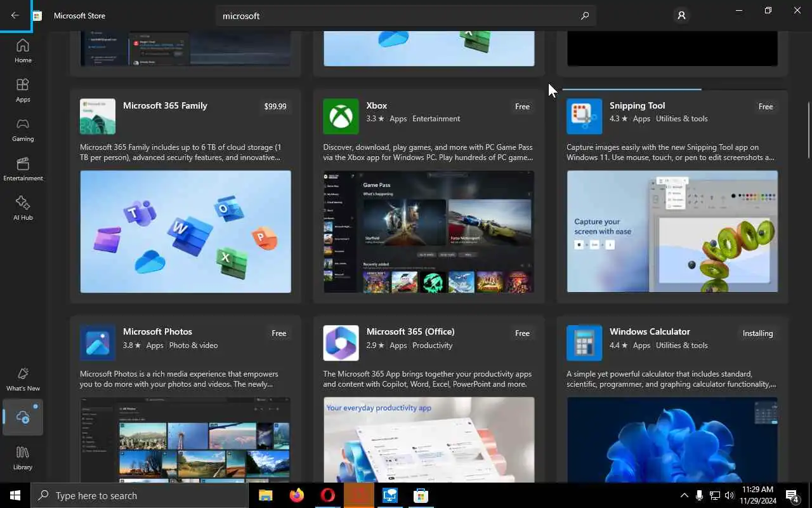Viewport: 812px width, 508px height.
Task: Open the Windows Calculator title
Action: 650,331
